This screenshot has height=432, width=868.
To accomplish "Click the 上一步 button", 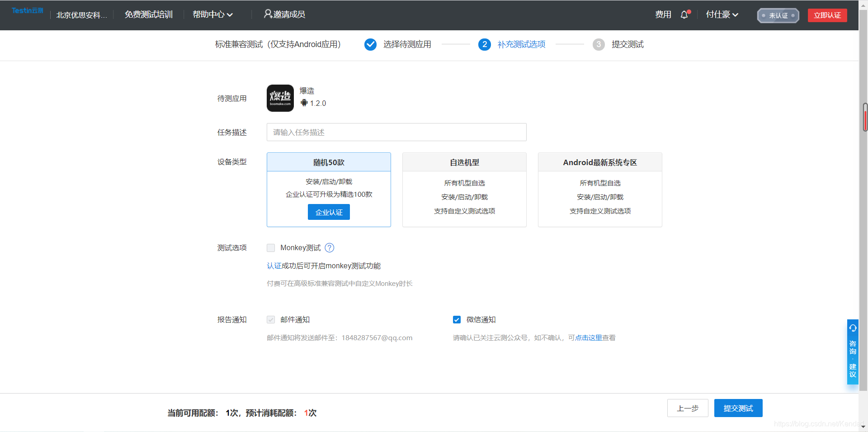I will pyautogui.click(x=688, y=408).
